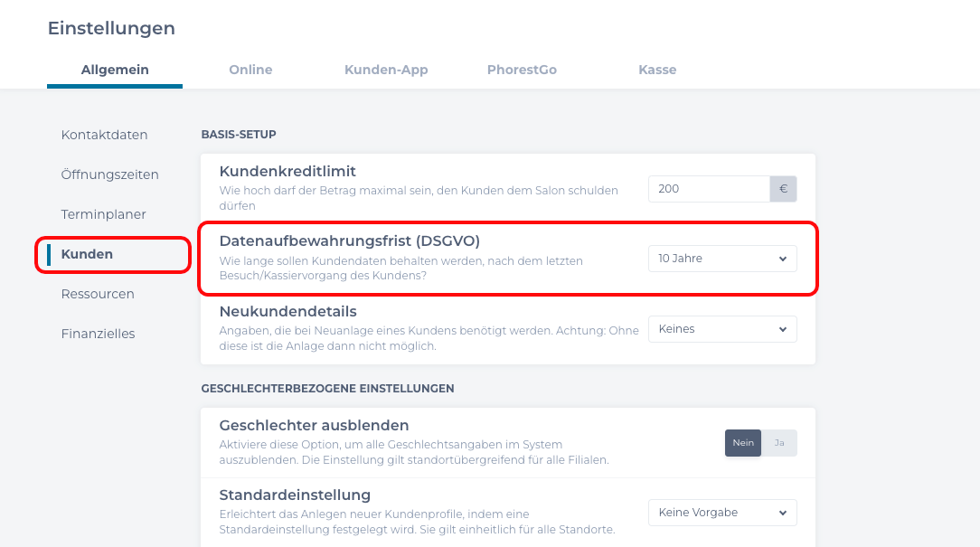Select the Kunden sidebar entry

(x=87, y=254)
